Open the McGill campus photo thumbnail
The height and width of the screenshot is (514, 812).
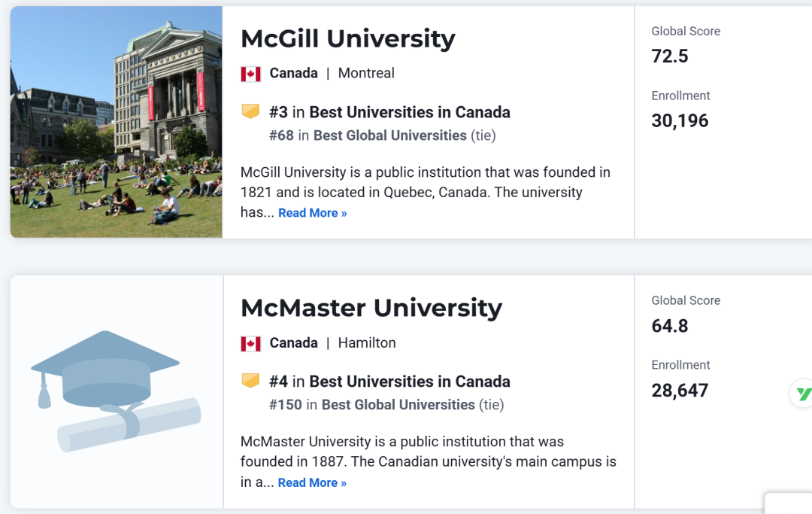[117, 122]
